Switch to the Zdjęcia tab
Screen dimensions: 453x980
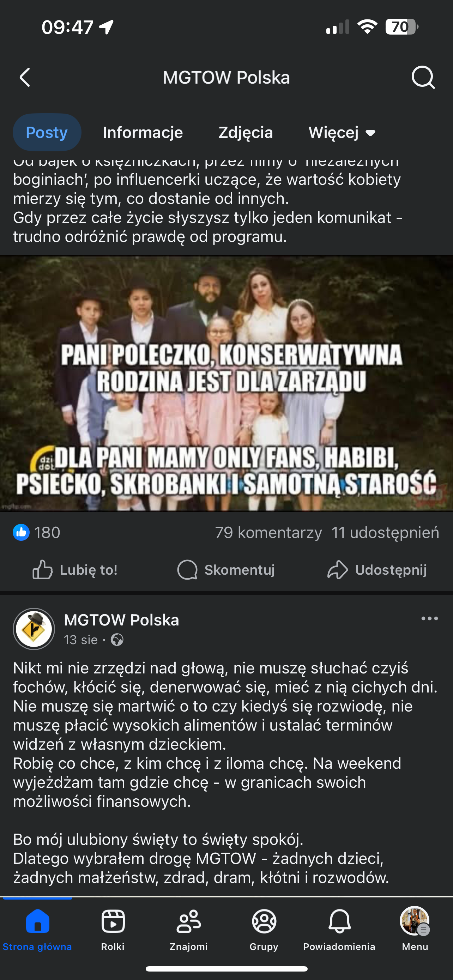point(246,132)
